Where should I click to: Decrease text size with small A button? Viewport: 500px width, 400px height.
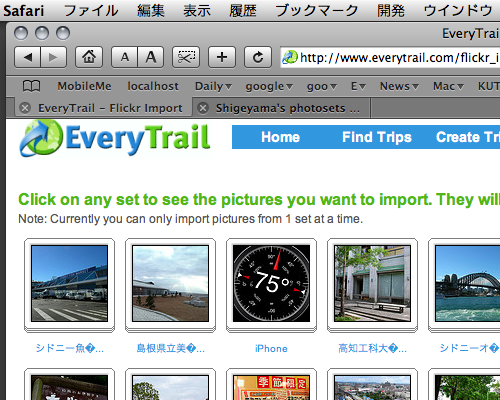[124, 57]
